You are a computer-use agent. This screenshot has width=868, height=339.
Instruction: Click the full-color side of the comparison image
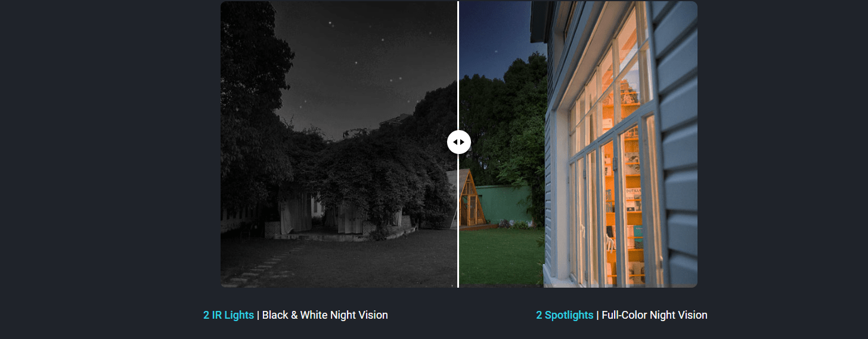[x=578, y=144]
